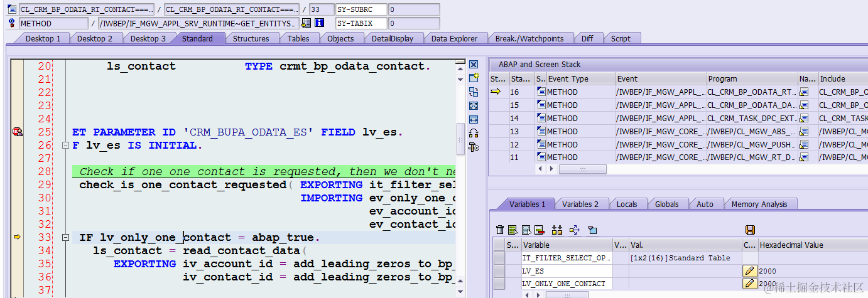Click CL_CRM_TASK_DPC_EXT program cell in stack row 14
This screenshot has width=868, height=298.
click(x=752, y=119)
